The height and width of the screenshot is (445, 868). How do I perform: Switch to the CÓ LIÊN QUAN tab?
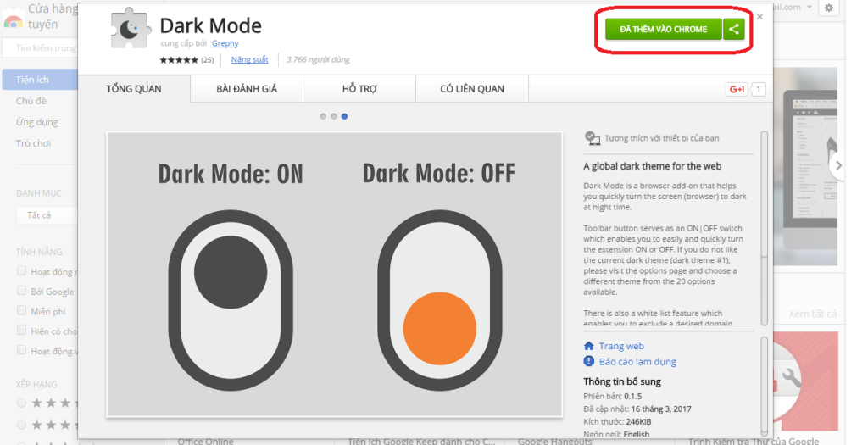(x=472, y=88)
